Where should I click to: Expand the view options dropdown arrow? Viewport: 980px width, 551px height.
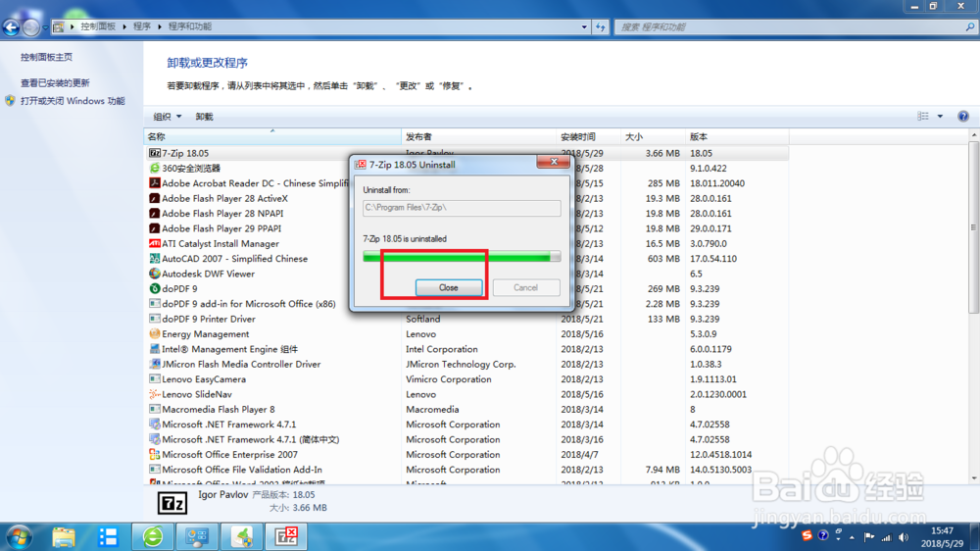940,117
